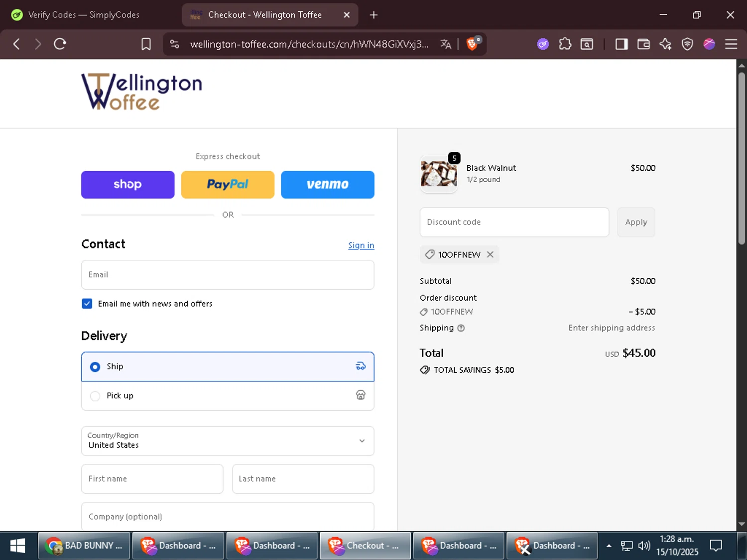Open a new browser tab
The width and height of the screenshot is (747, 560).
(x=373, y=15)
